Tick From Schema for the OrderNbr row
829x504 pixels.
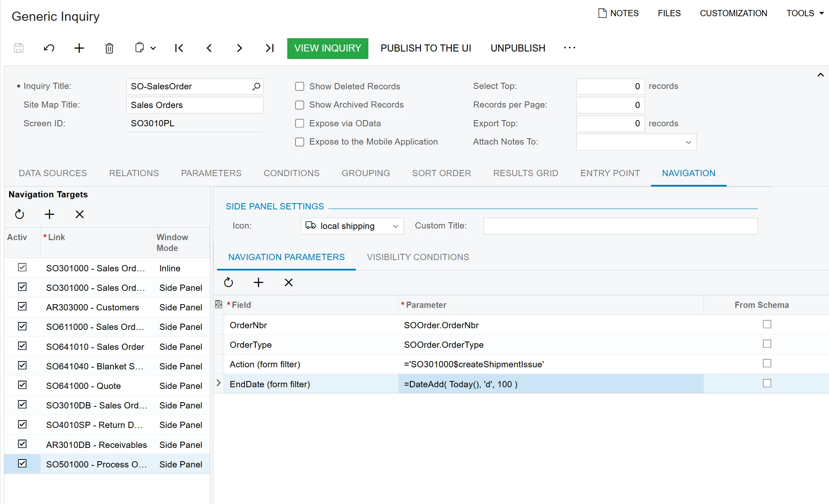(767, 324)
